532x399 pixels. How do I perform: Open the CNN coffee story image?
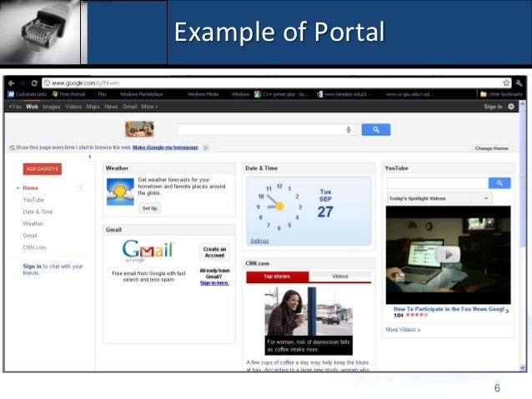coord(309,321)
